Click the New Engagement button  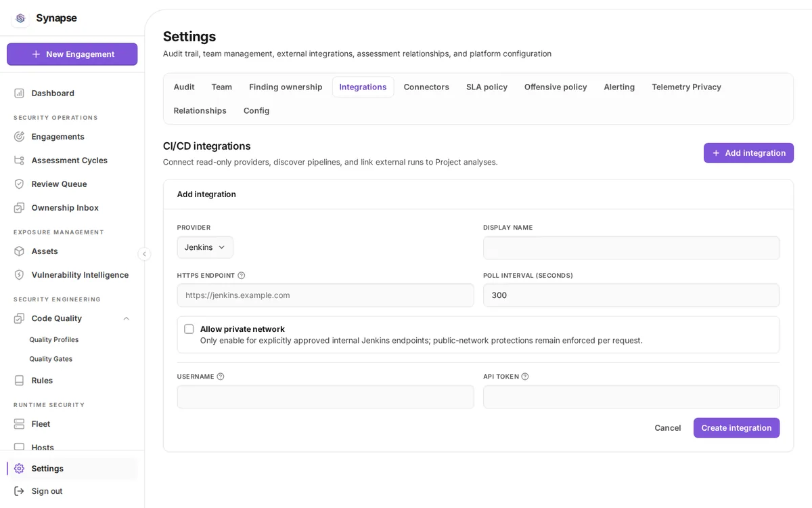click(x=72, y=54)
